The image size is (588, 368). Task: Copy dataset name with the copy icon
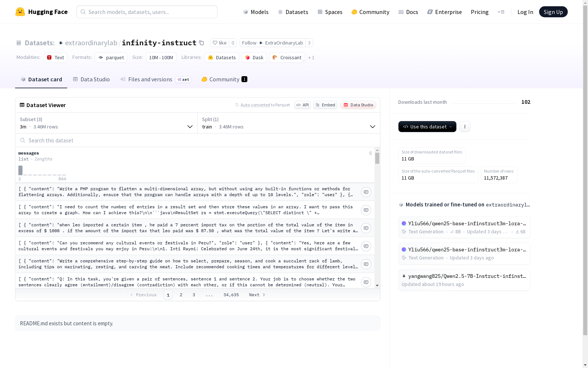(201, 43)
